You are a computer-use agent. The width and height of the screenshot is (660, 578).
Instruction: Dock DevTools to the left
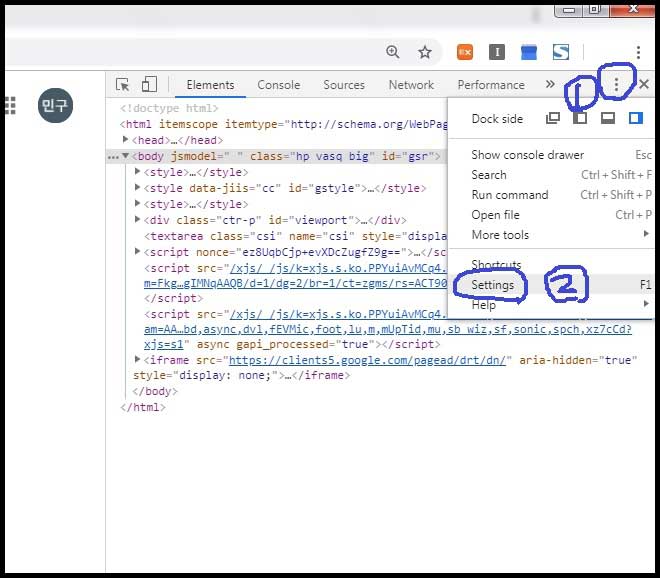[580, 118]
